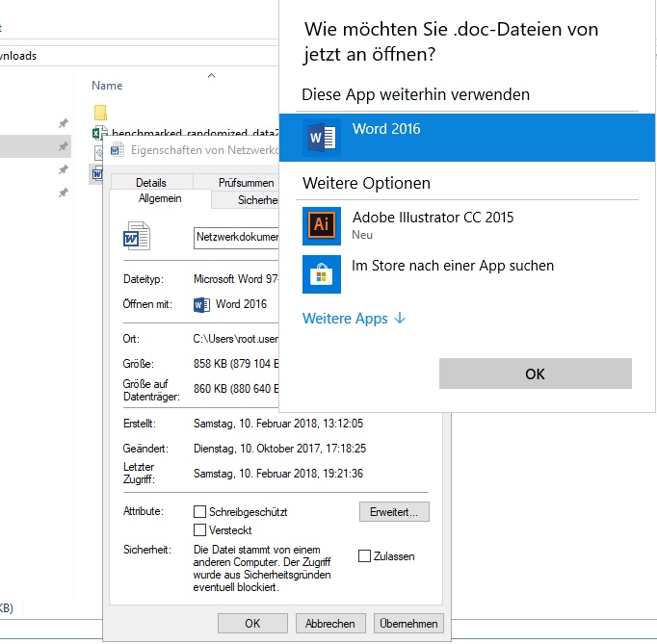
Task: Click the Word 2016 label in open-with list
Action: [x=386, y=129]
